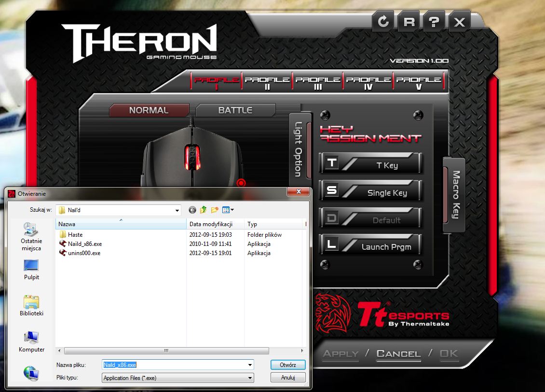The width and height of the screenshot is (545, 392).
Task: Click the scrollbar left arrow in file list
Action: (59, 351)
